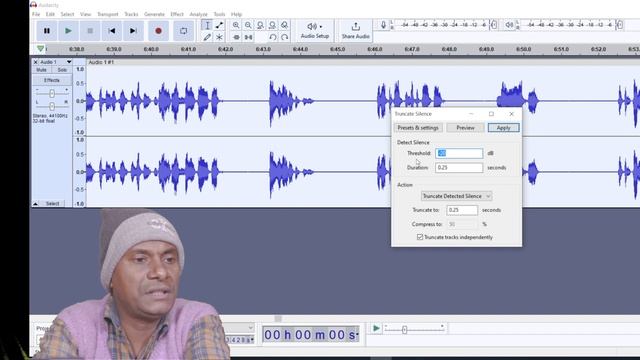Click the Threshold dB input field
The height and width of the screenshot is (360, 640).
pos(459,153)
